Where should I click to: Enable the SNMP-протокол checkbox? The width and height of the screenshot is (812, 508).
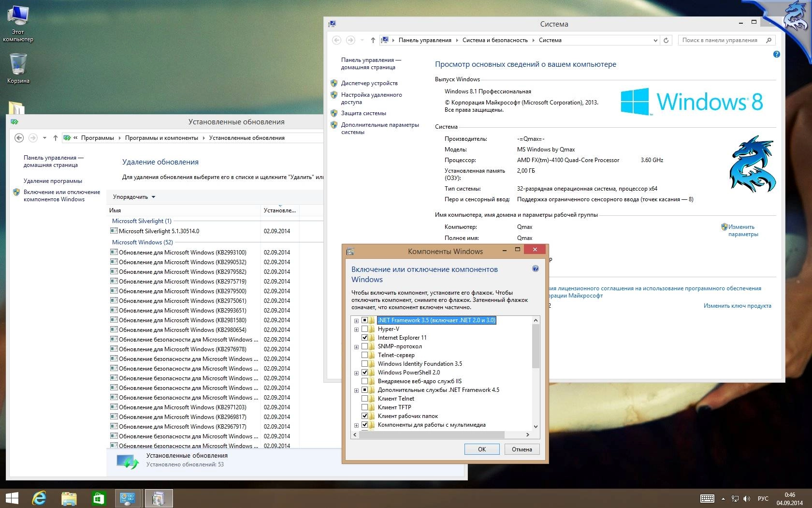[x=365, y=346]
